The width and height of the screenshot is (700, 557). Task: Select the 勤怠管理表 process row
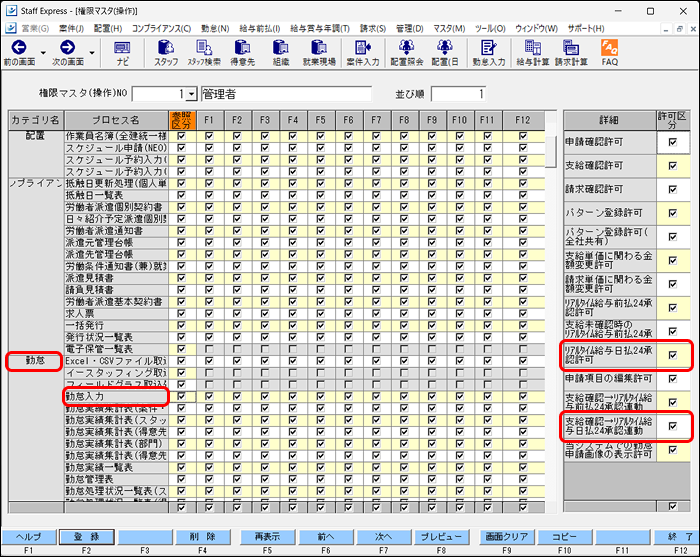point(116,479)
